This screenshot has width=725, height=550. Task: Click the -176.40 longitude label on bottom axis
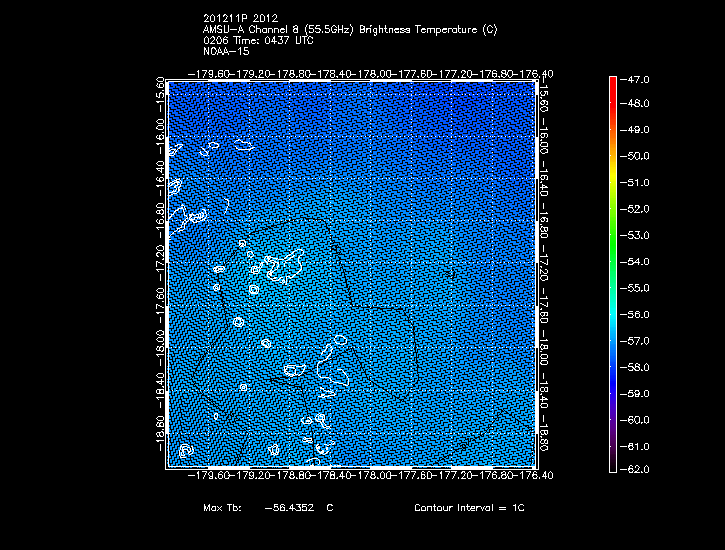(x=534, y=477)
